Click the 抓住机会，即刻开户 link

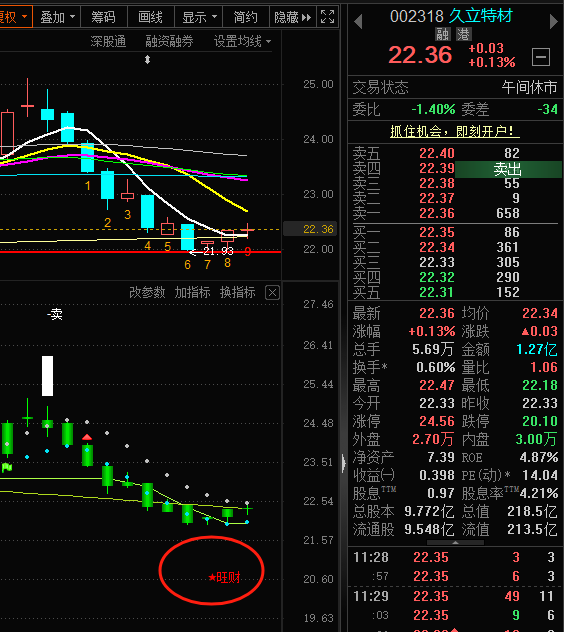(455, 131)
